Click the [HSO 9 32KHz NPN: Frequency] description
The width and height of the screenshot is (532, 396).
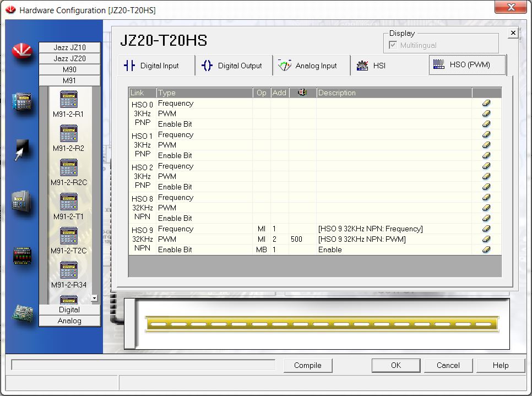click(371, 229)
